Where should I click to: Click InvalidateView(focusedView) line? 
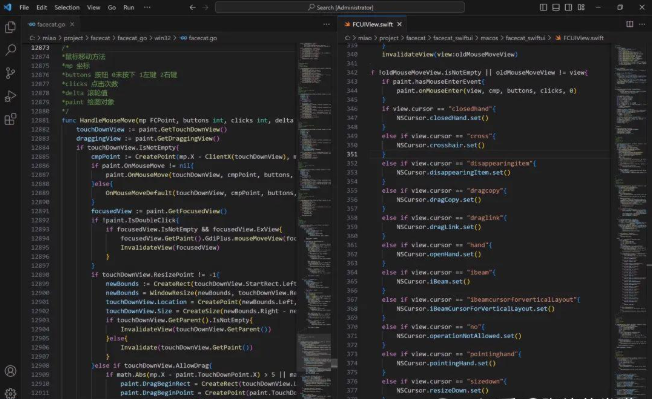pyautogui.click(x=170, y=247)
